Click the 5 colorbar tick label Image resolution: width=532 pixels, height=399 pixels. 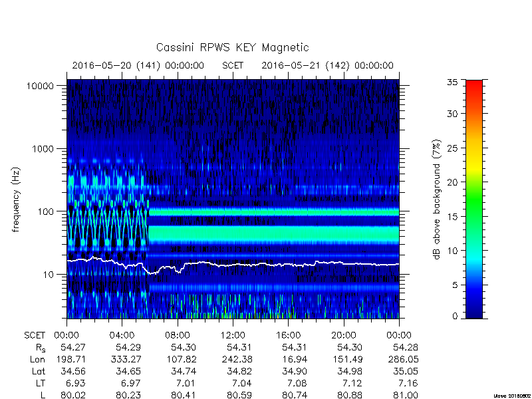pos(455,285)
